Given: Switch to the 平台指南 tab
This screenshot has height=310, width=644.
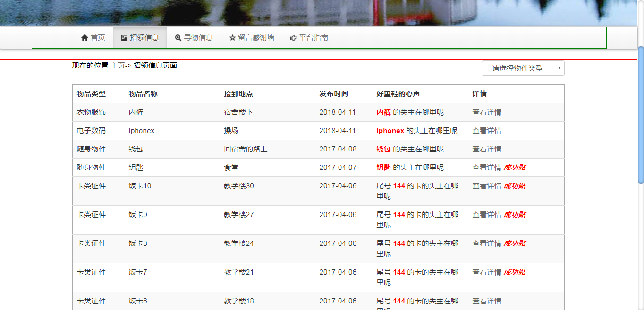Looking at the screenshot, I should pos(309,38).
